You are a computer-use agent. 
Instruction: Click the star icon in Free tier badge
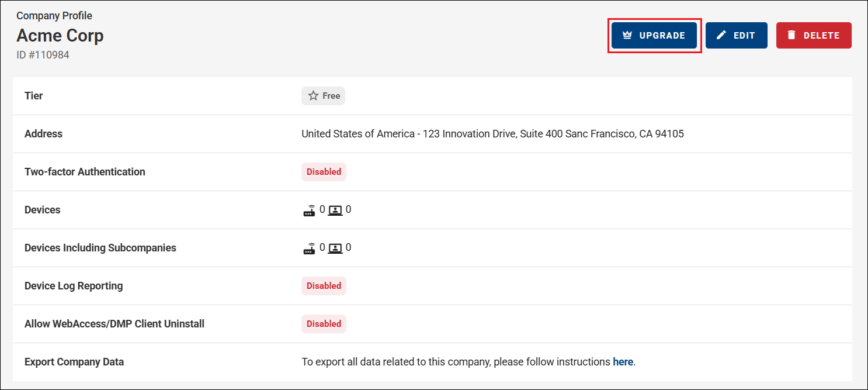point(313,96)
